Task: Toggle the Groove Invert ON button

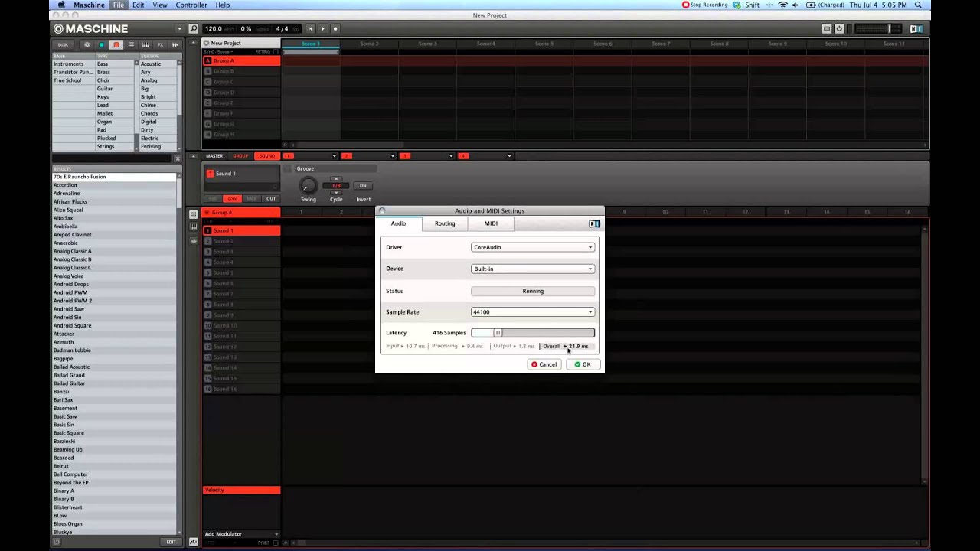Action: pos(363,185)
